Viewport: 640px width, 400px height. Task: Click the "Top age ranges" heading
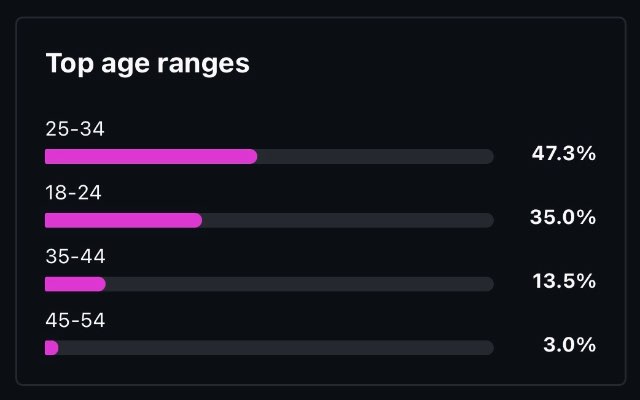[148, 64]
